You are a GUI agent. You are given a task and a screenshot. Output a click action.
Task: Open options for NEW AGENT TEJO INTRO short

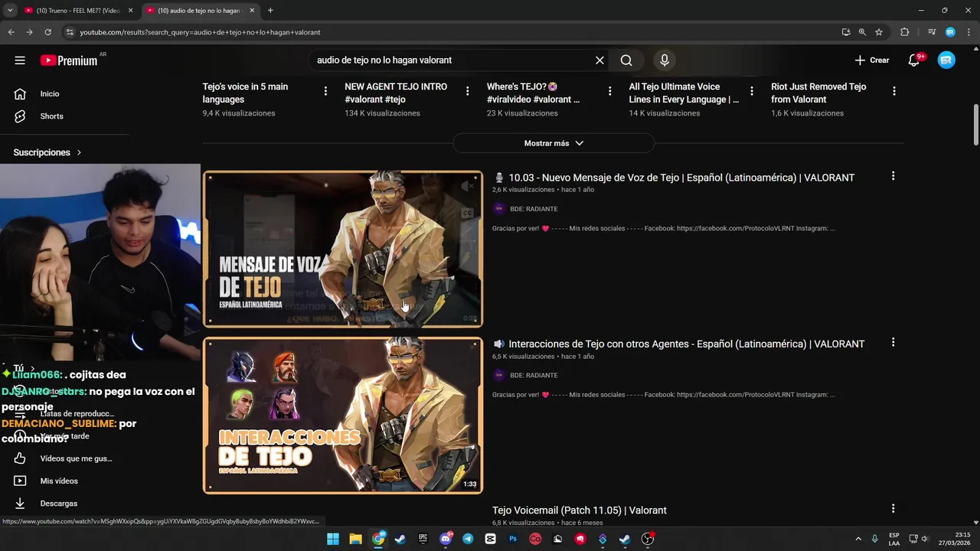pos(468,91)
